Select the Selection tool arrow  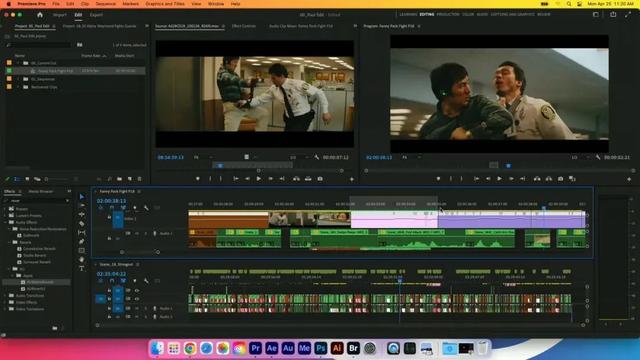coord(82,197)
